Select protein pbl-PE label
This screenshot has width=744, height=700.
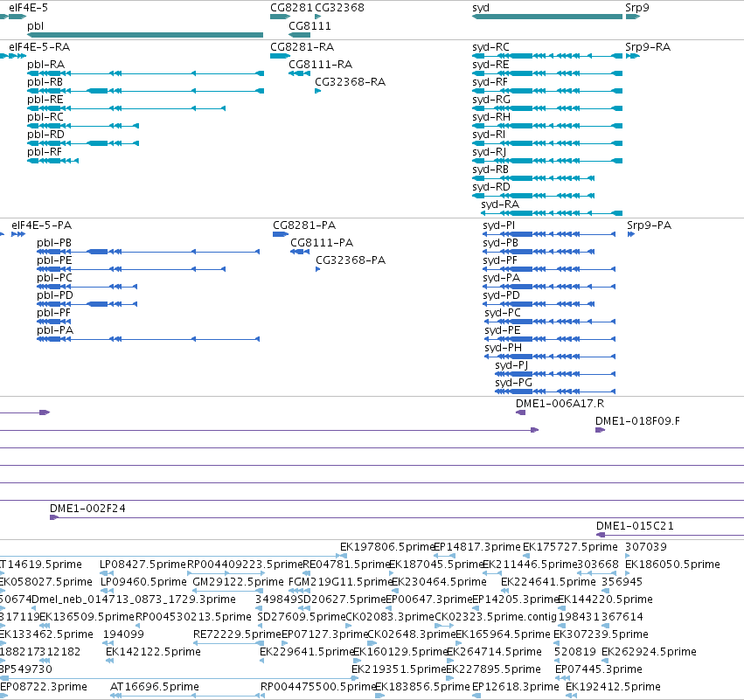coord(54,260)
